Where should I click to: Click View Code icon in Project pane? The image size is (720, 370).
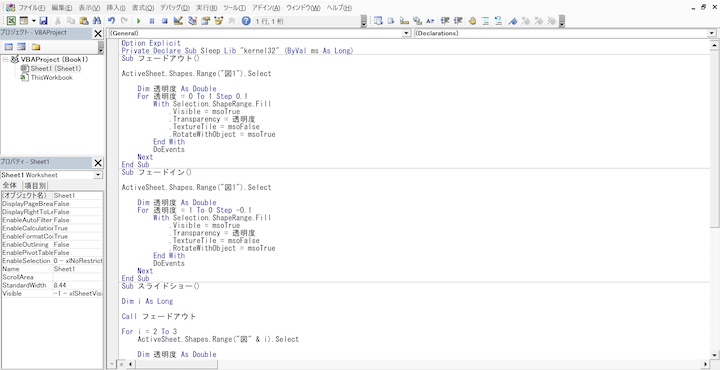click(x=8, y=47)
